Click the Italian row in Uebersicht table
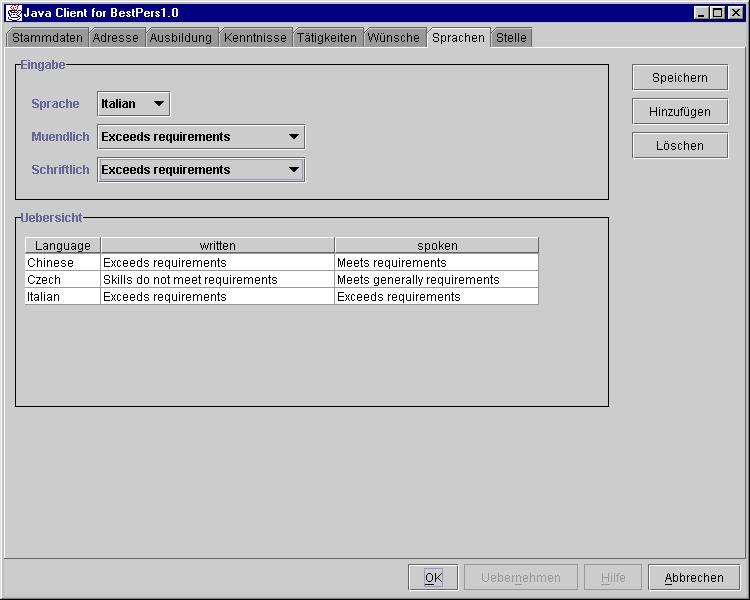Screen dimensions: 750x600 pos(62,297)
